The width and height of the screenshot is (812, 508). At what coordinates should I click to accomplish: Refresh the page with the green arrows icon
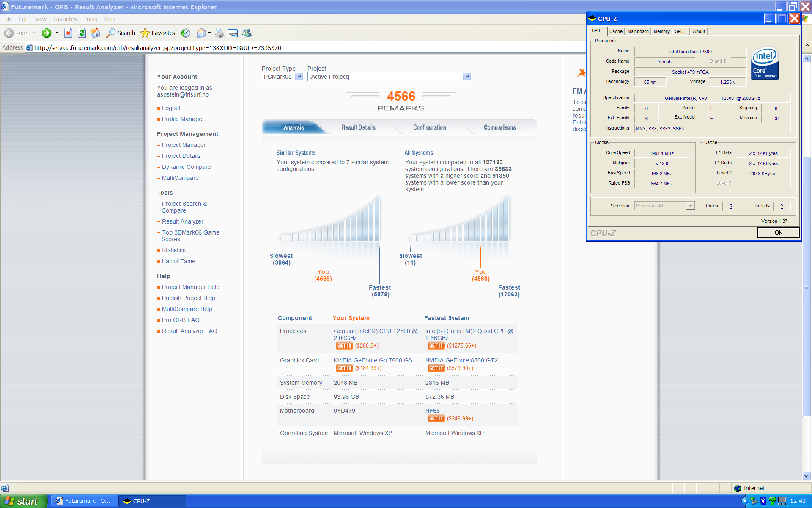click(x=82, y=33)
